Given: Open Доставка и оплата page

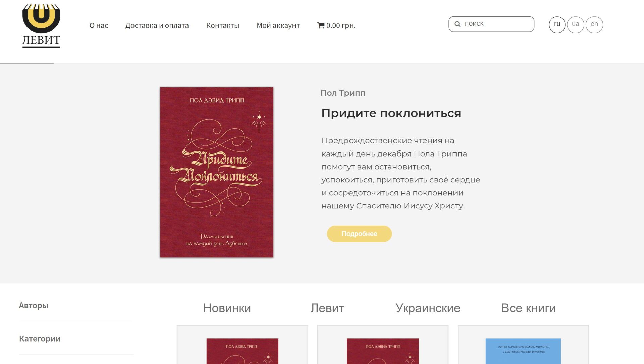Looking at the screenshot, I should [x=157, y=25].
